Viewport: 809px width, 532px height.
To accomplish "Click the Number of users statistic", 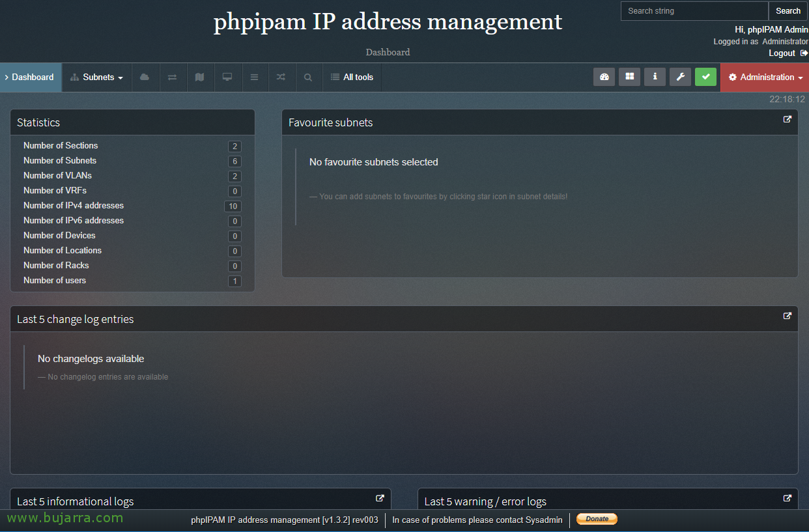I will [55, 281].
